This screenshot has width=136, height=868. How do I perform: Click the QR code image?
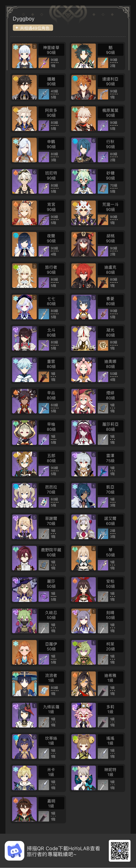pos(119,850)
